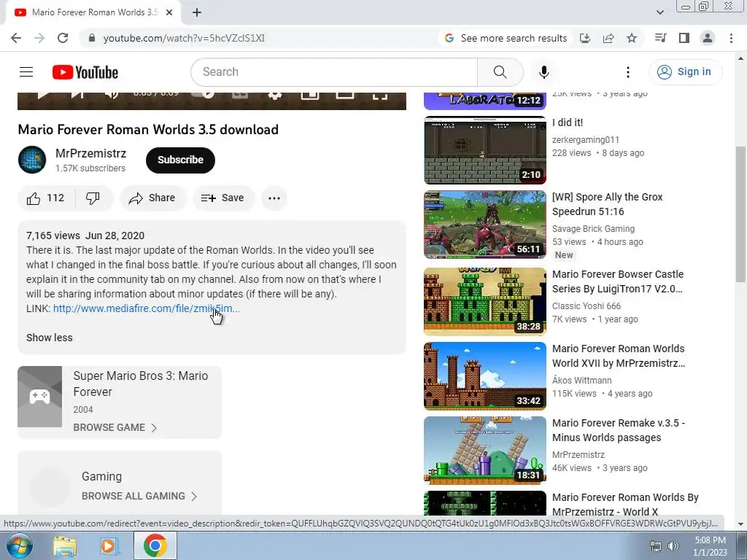Viewport: 747px width, 560px height.
Task: Open Ákos Wittmann channel name
Action: (x=581, y=381)
